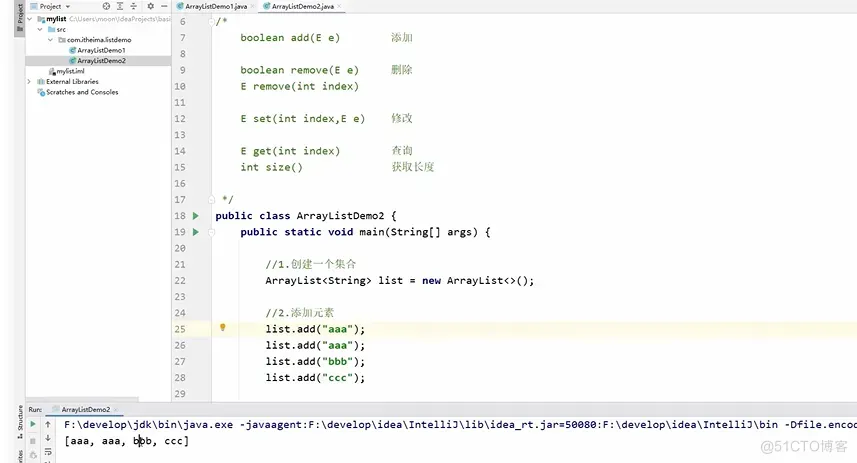Click fold end marker at line 17
Screen dimensions: 857x463
coord(212,200)
